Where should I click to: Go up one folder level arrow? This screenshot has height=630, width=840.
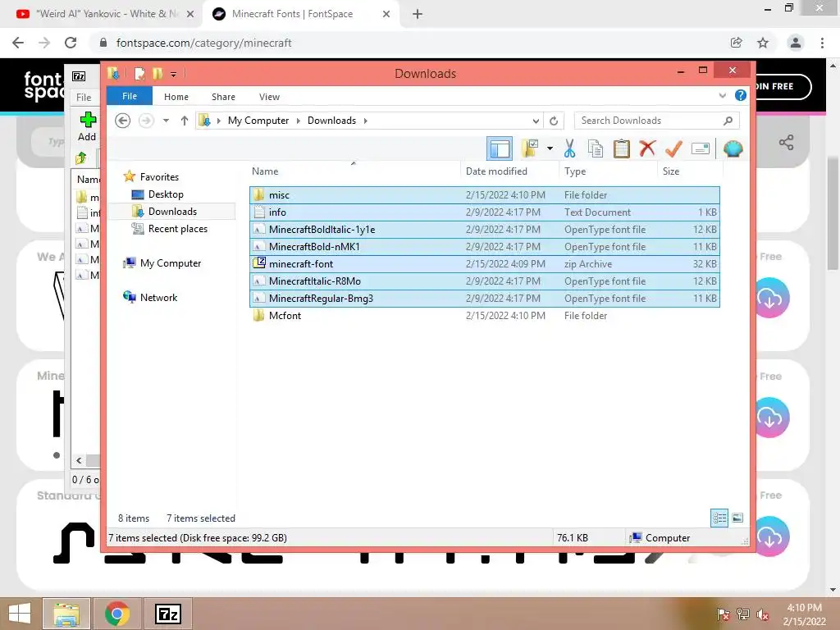coord(185,121)
